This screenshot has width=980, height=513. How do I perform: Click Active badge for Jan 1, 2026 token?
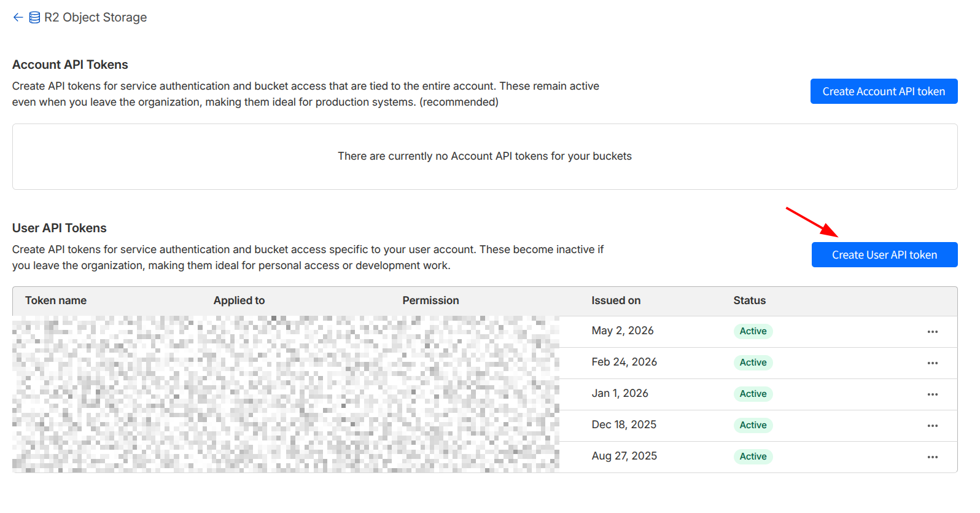pyautogui.click(x=753, y=394)
